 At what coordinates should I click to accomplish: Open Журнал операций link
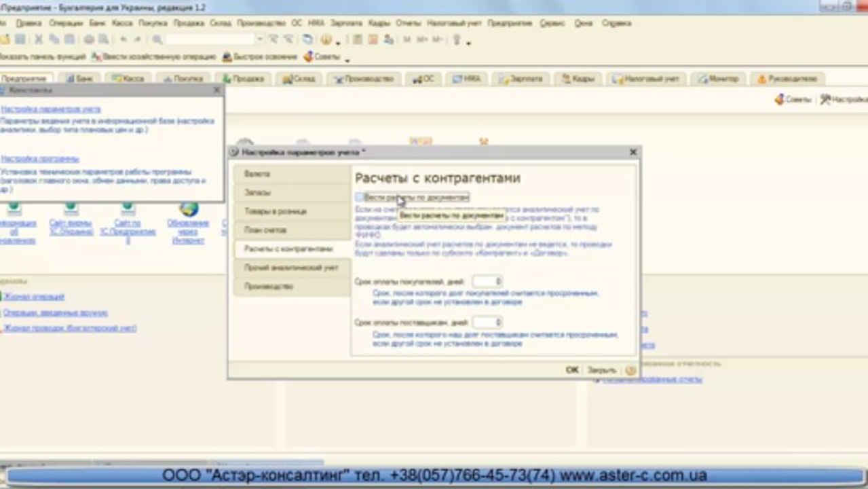point(34,297)
